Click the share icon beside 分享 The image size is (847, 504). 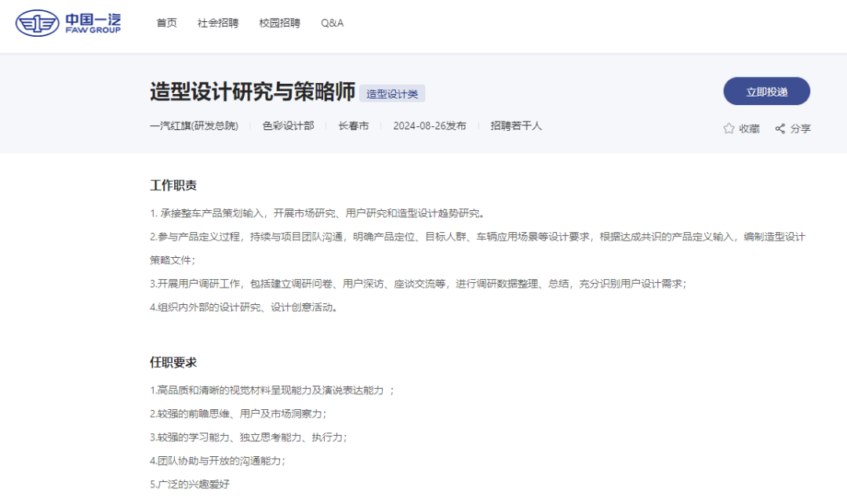[x=780, y=129]
